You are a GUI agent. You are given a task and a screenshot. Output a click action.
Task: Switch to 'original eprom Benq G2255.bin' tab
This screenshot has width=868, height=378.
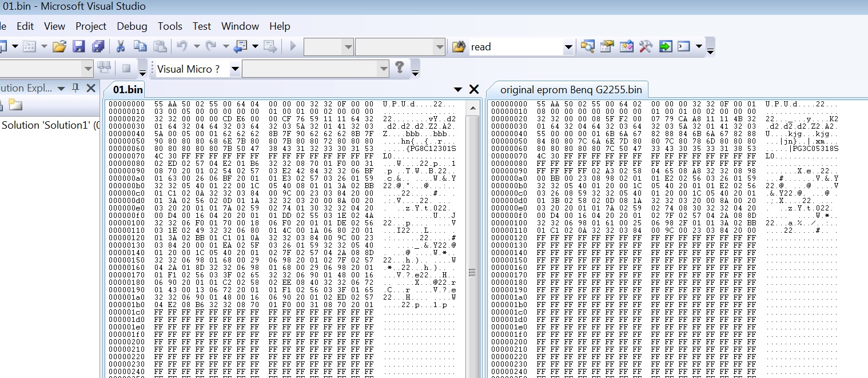coord(571,89)
